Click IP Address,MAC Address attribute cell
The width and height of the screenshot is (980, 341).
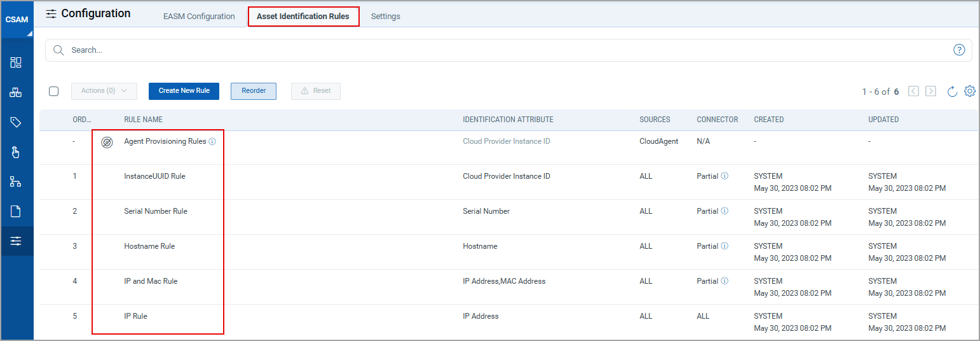pos(504,281)
